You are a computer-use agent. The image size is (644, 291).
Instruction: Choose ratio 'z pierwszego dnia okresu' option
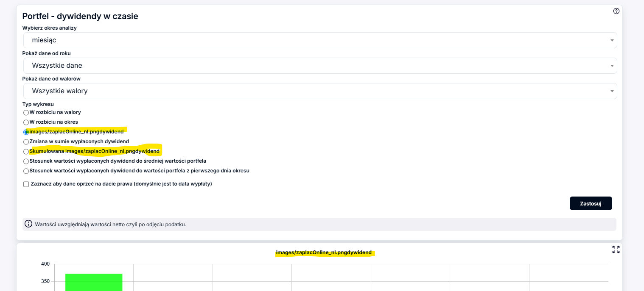[x=26, y=171]
